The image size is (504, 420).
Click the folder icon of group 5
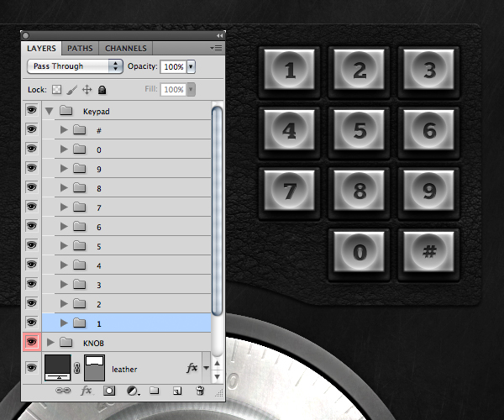click(80, 245)
